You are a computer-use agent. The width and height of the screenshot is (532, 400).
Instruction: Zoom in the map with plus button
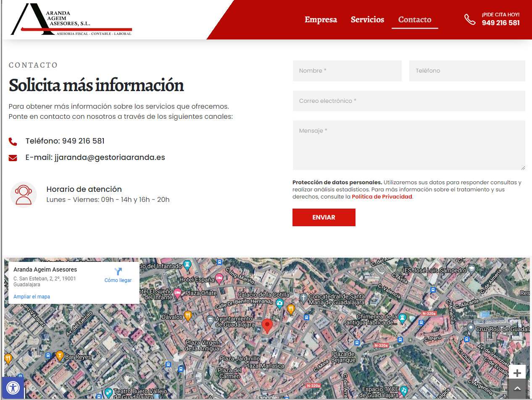[517, 373]
